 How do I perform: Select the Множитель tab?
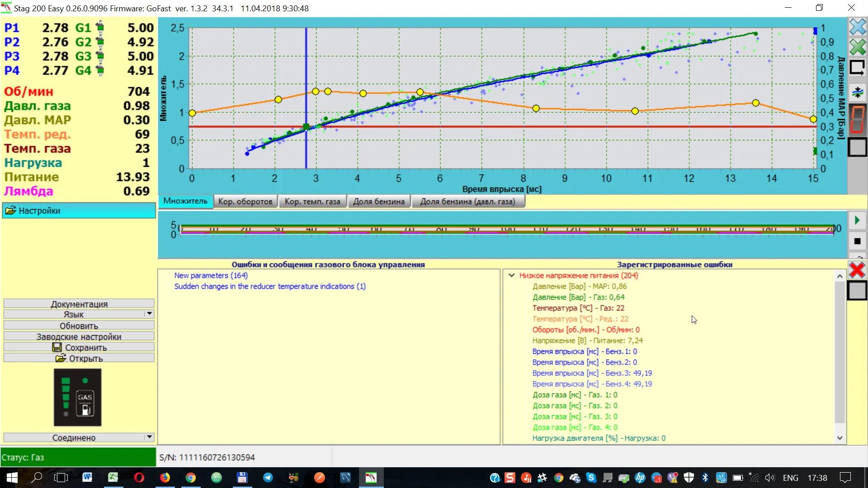tap(185, 201)
